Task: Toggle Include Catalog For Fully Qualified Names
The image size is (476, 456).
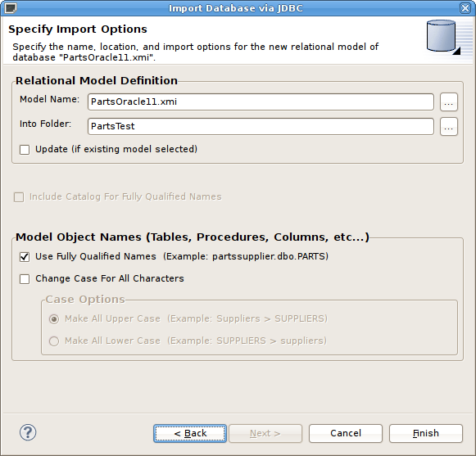Action: [x=19, y=197]
